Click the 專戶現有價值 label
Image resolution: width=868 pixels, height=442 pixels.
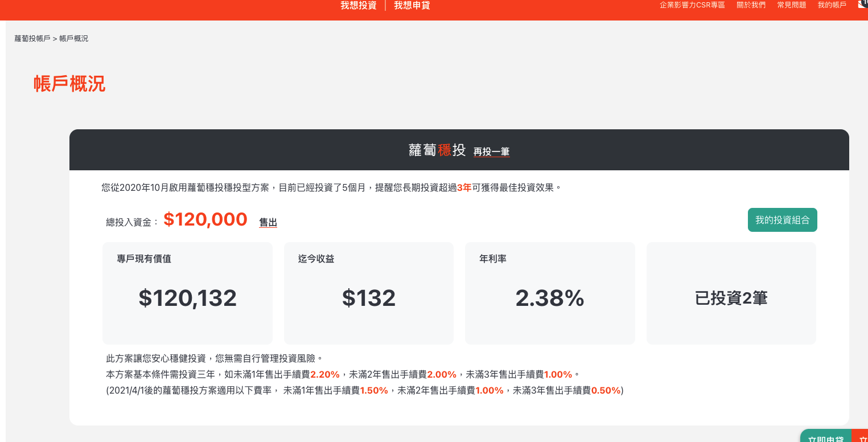coord(144,259)
